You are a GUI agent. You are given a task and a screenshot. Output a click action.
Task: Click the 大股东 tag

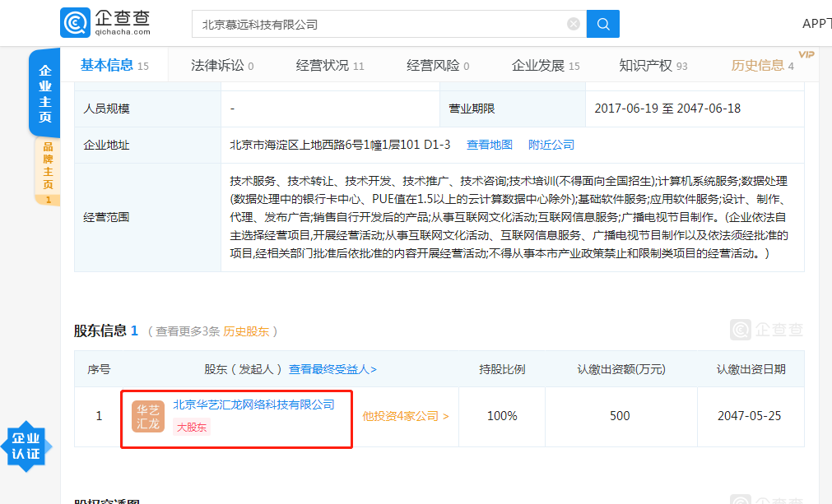(x=192, y=428)
